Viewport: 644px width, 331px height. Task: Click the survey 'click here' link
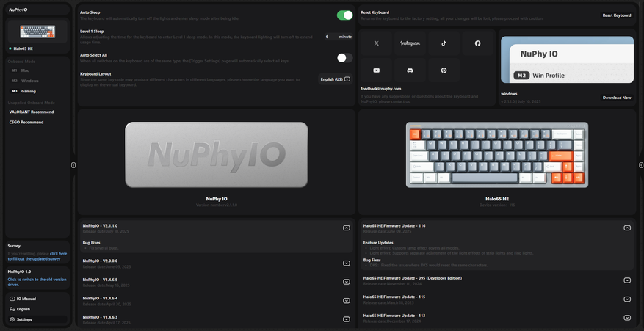pyautogui.click(x=58, y=254)
